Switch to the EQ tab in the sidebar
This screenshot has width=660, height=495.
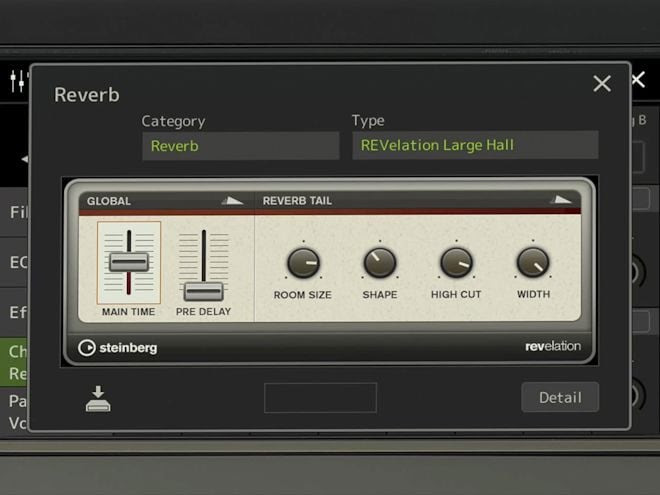(x=18, y=263)
